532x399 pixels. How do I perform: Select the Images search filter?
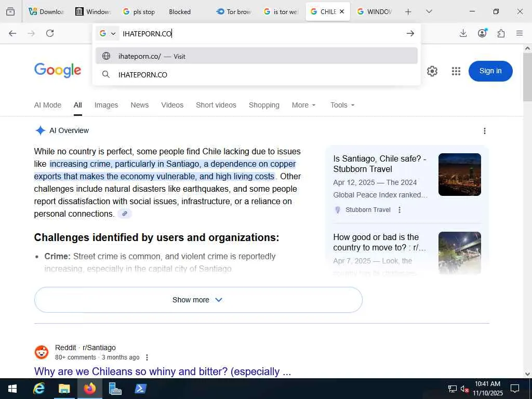[106, 105]
